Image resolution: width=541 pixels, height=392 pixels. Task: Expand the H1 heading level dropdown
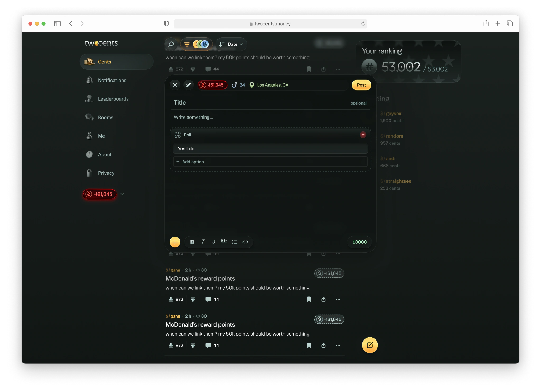tap(224, 242)
